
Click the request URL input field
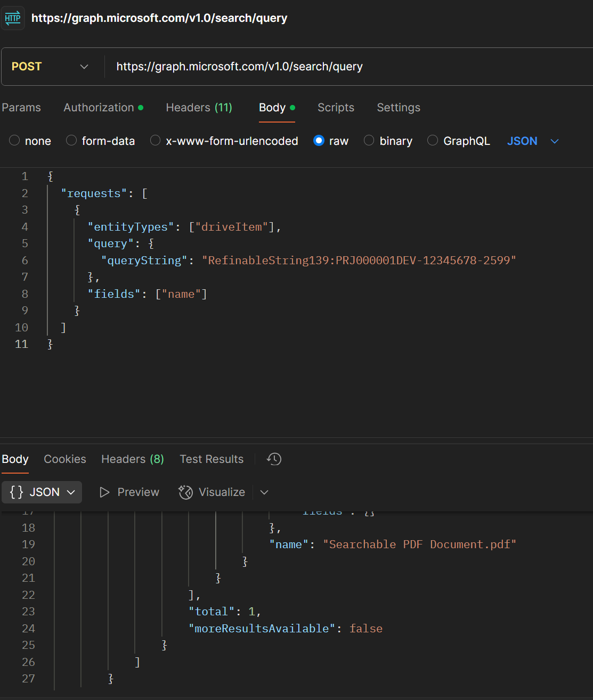point(349,67)
